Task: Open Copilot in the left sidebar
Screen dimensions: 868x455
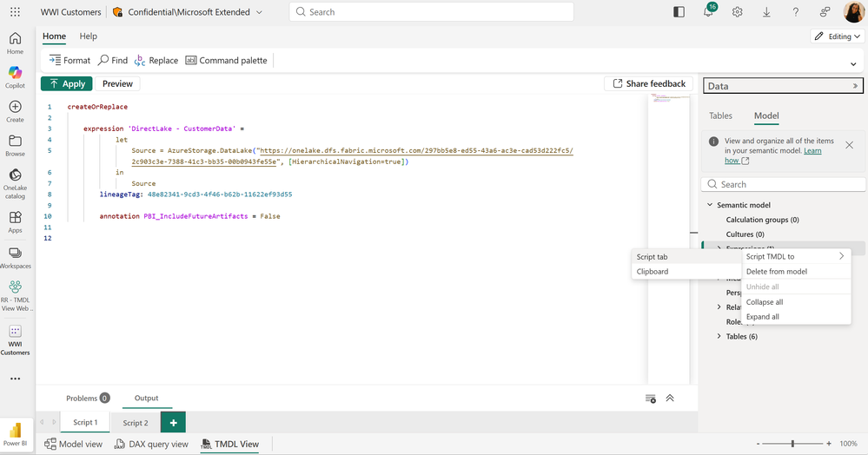Action: pos(15,77)
